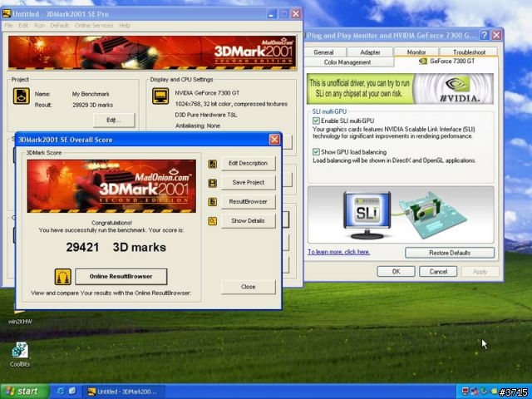The height and width of the screenshot is (399, 532).
Task: Click the Project benchmark icon
Action: point(22,96)
